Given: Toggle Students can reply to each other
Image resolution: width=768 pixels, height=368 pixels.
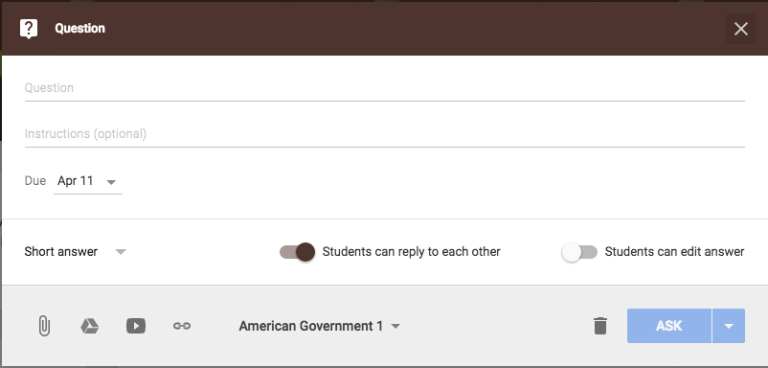Looking at the screenshot, I should click(x=297, y=252).
